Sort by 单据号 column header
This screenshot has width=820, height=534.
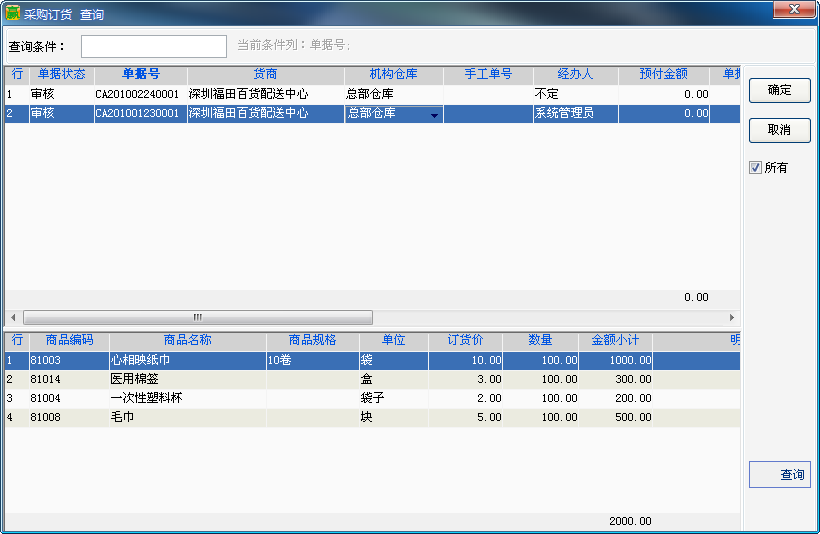pyautogui.click(x=140, y=74)
